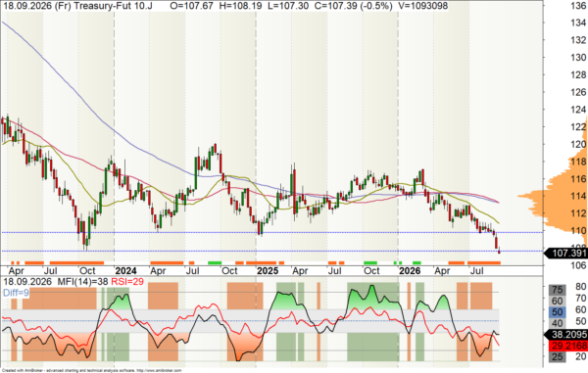Select the 2024 year label on the time axis
Image resolution: width=588 pixels, height=373 pixels.
pos(125,271)
